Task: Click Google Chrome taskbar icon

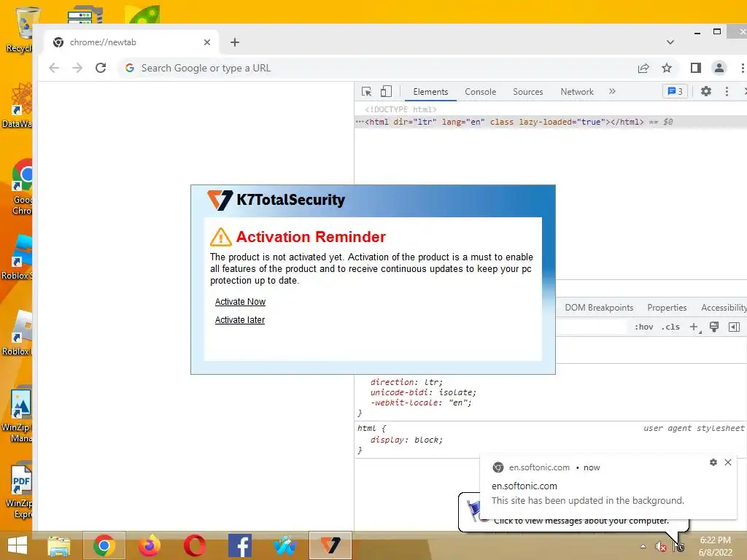Action: pyautogui.click(x=104, y=545)
